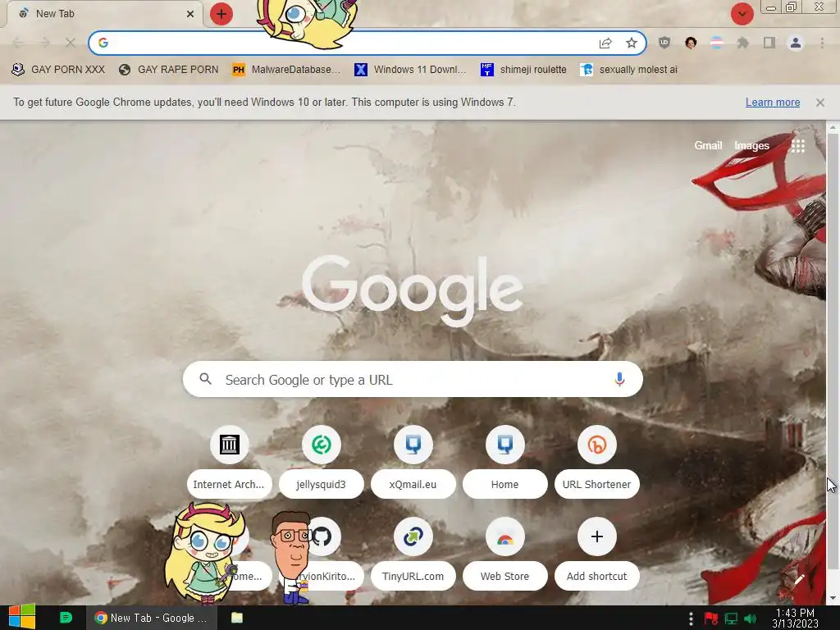This screenshot has width=840, height=630.
Task: Open the Windows 11 Downl... bookmark
Action: (x=410, y=70)
